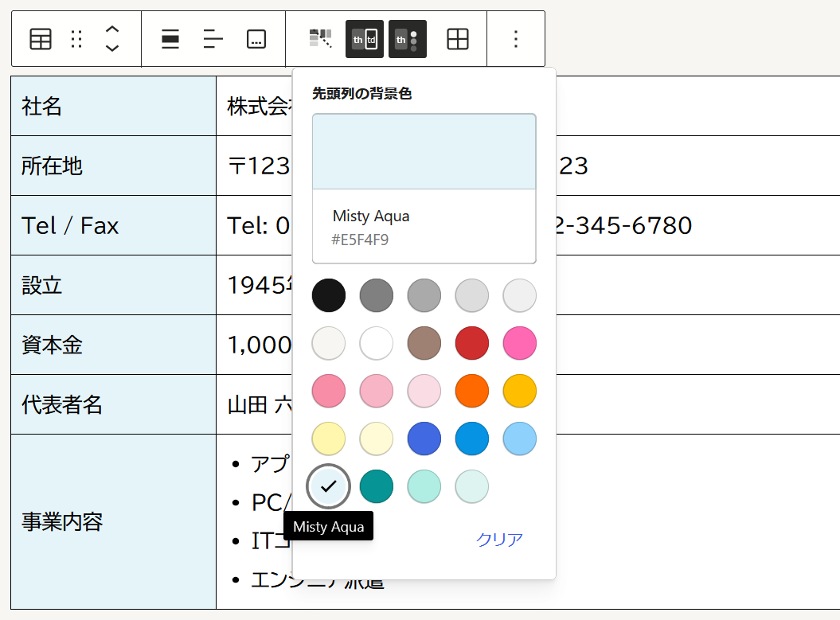Select the royal blue color swatch
This screenshot has height=620, width=840.
pos(424,439)
